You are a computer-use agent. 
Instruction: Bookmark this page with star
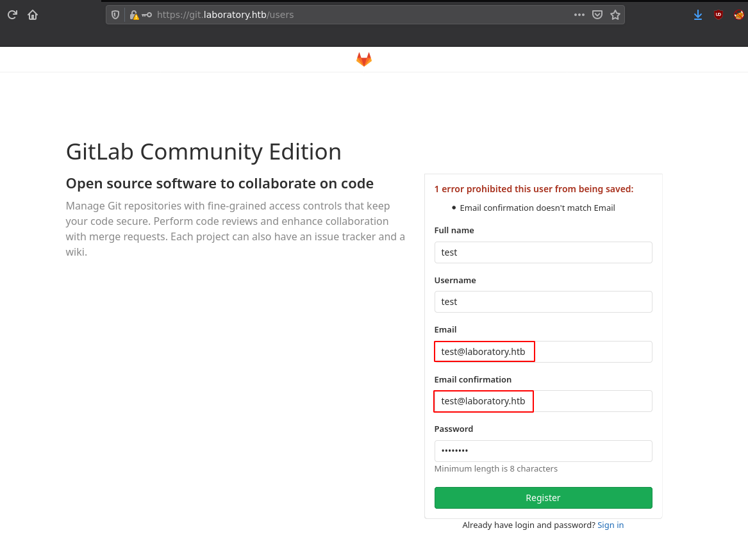coord(615,15)
